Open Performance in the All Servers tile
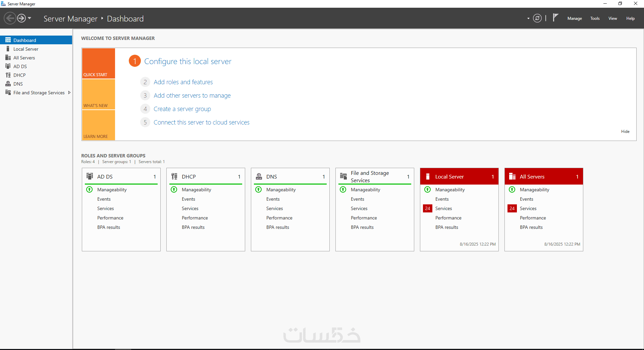This screenshot has height=350, width=644. point(533,218)
